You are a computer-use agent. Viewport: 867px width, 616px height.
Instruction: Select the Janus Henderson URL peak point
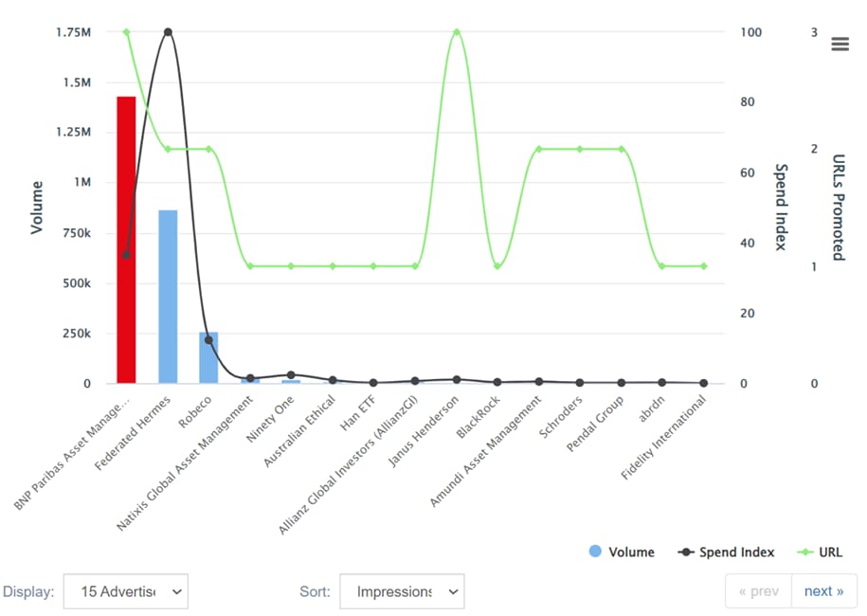457,32
